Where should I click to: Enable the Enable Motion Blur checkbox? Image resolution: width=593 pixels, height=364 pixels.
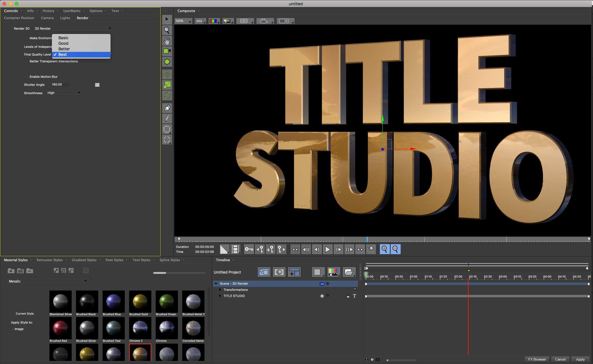(26, 76)
